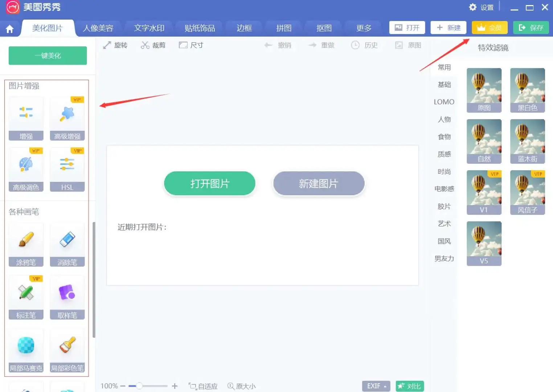Toggle the 对比 compare view
This screenshot has height=392, width=553.
pyautogui.click(x=410, y=386)
